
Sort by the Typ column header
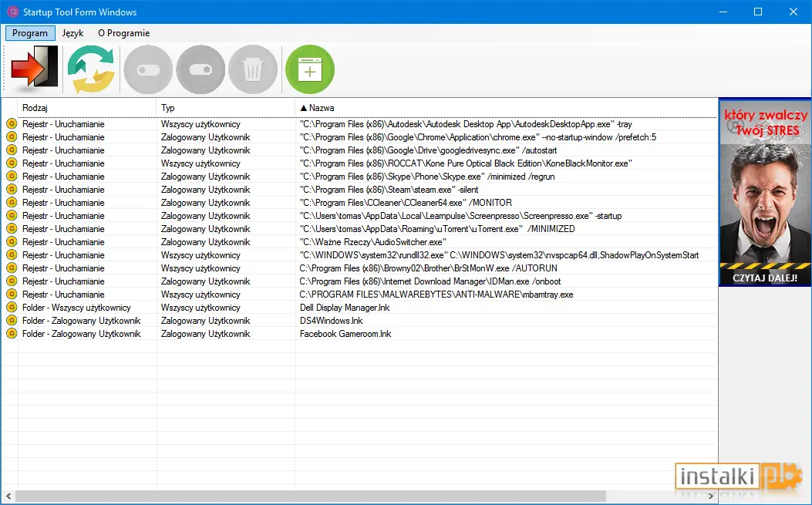[226, 108]
